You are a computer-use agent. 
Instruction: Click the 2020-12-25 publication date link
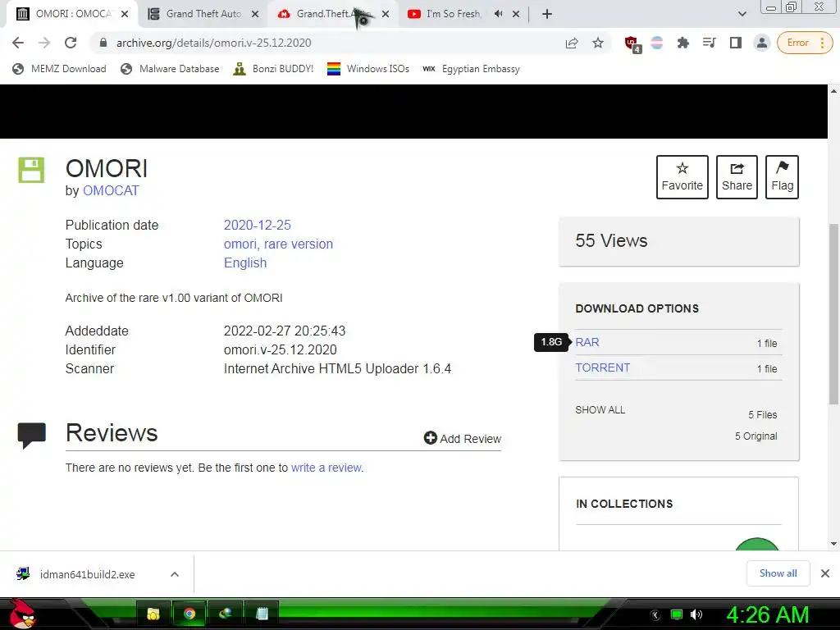click(x=257, y=225)
